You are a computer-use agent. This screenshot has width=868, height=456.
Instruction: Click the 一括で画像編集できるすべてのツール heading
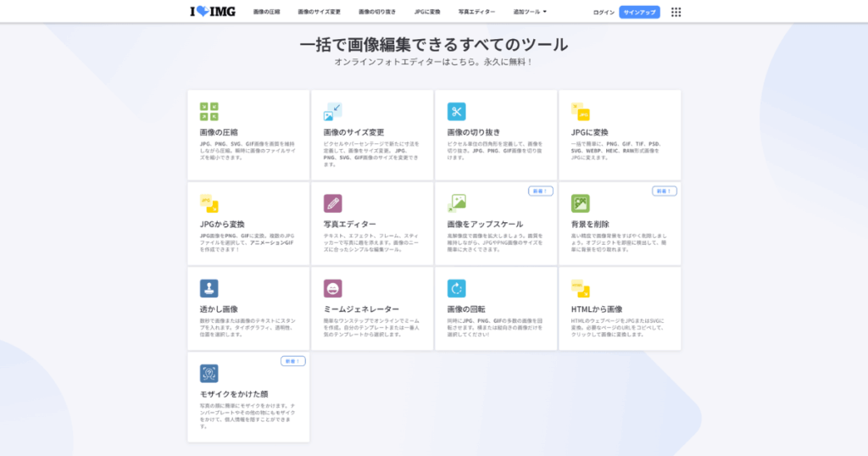(x=434, y=44)
